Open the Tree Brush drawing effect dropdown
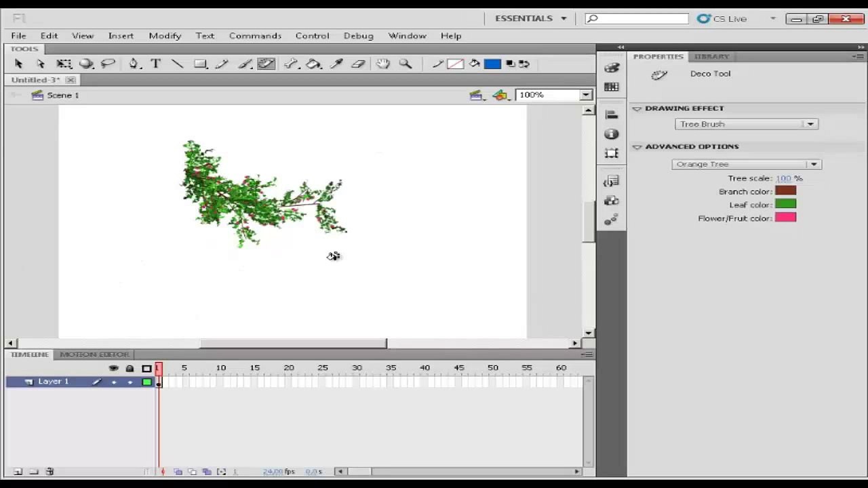 click(747, 124)
